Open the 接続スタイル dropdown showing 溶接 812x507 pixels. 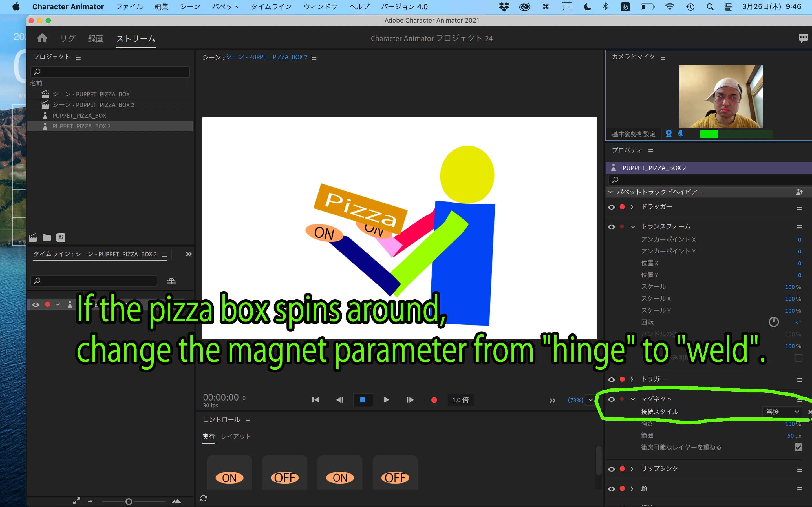pyautogui.click(x=782, y=412)
